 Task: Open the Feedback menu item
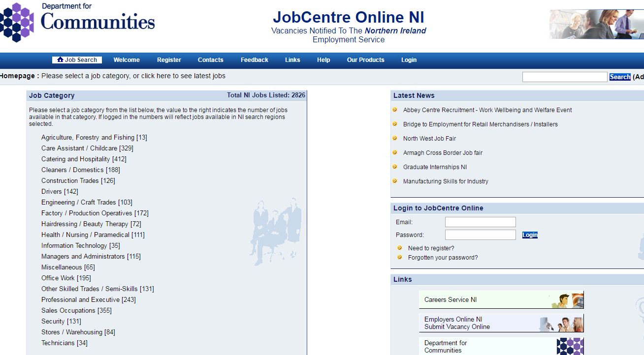coord(255,60)
